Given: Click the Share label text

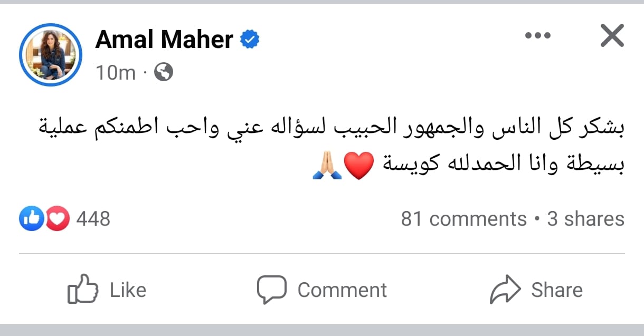Looking at the screenshot, I should pos(557,290).
